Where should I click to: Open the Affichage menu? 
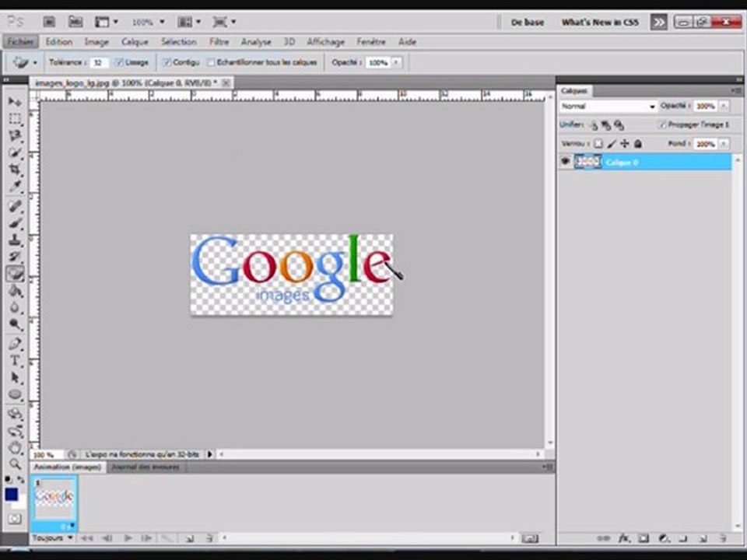point(325,42)
